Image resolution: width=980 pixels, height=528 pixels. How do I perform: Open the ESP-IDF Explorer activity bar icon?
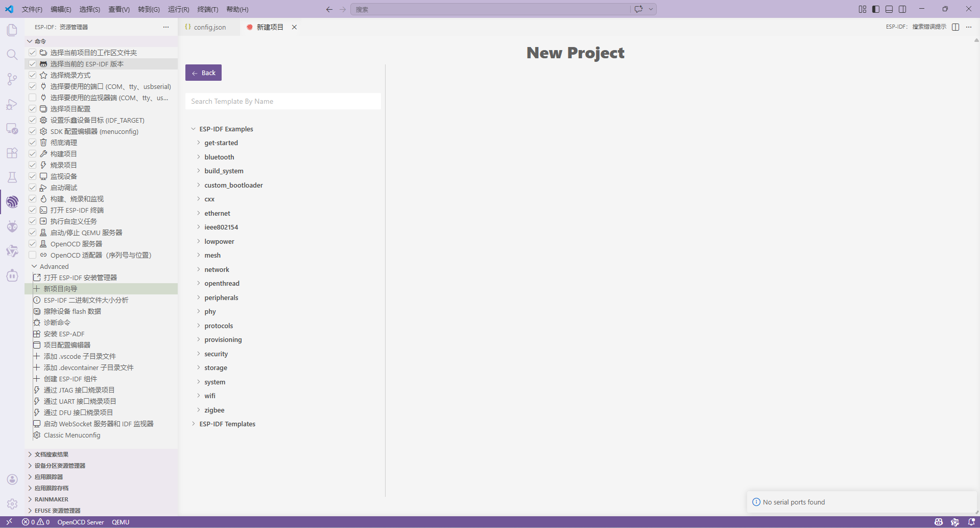(x=12, y=202)
